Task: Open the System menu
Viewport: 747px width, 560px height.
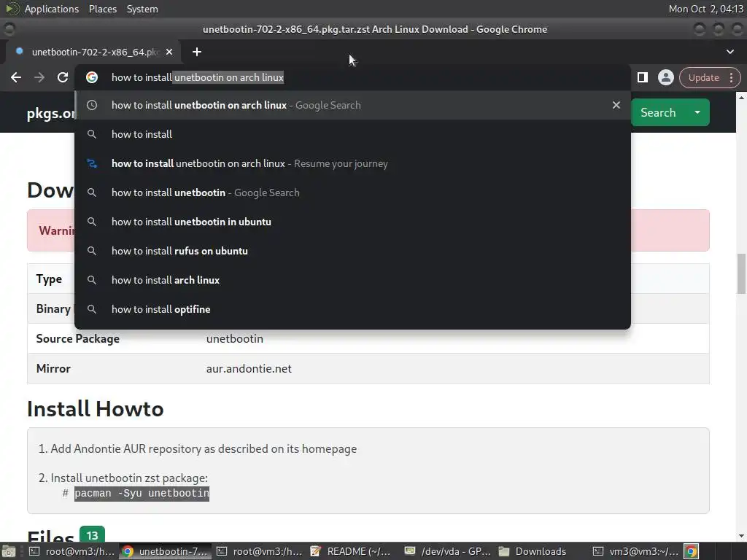Action: 142,9
